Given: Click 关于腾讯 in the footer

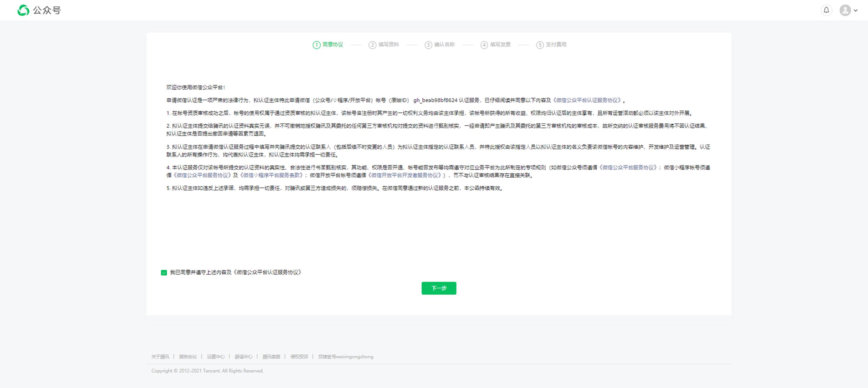Looking at the screenshot, I should 160,357.
